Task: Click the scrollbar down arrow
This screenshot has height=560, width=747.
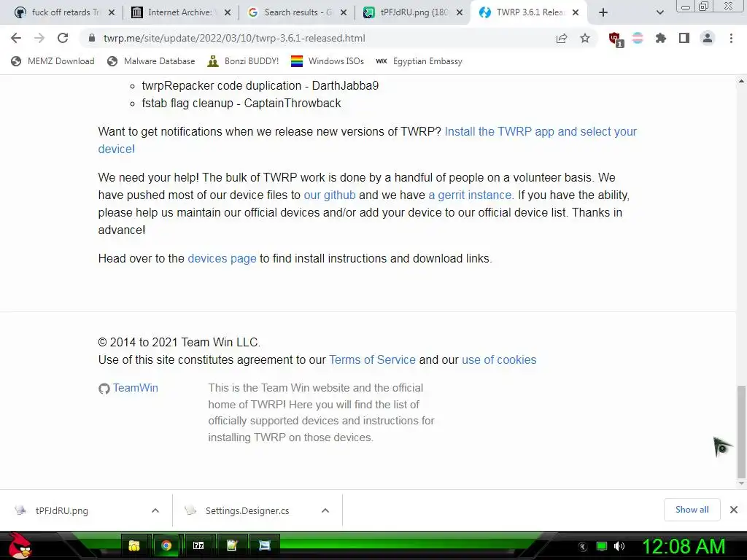Action: point(741,483)
